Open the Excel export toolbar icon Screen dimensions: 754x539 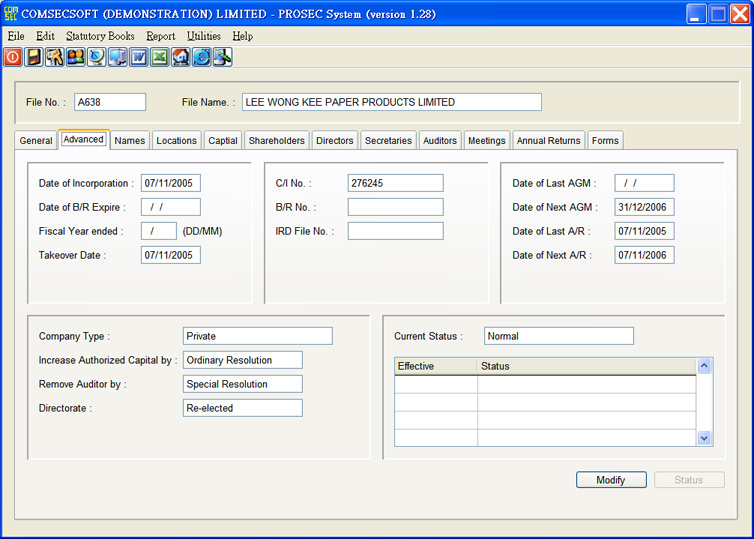pyautogui.click(x=160, y=57)
